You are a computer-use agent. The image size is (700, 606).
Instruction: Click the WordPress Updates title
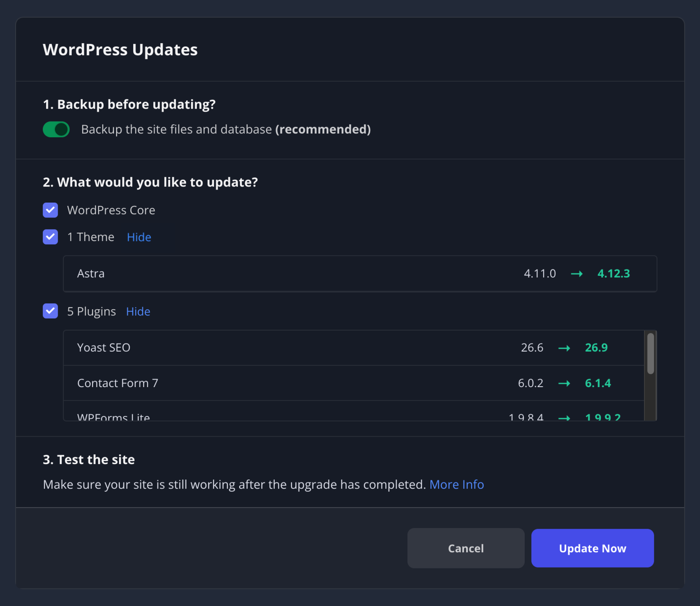[120, 49]
